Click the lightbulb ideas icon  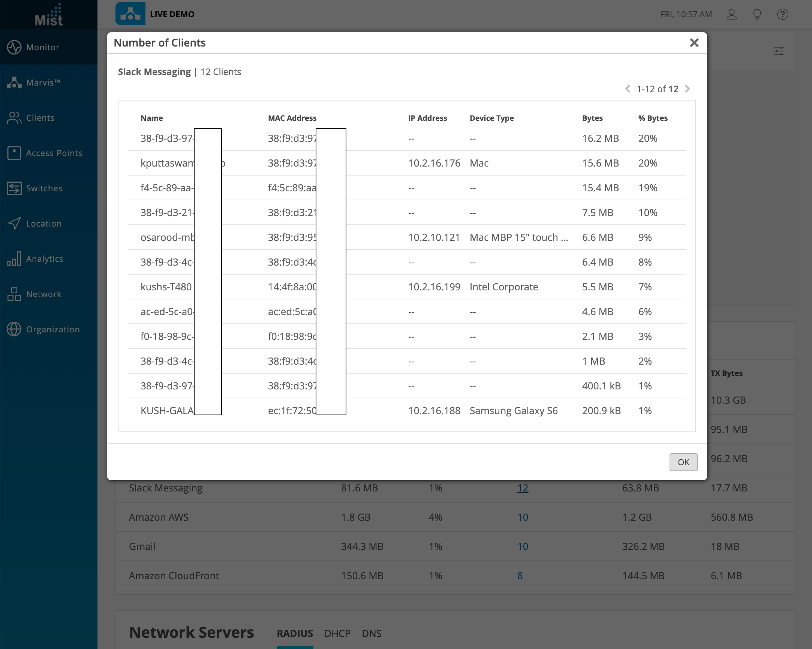(x=757, y=14)
